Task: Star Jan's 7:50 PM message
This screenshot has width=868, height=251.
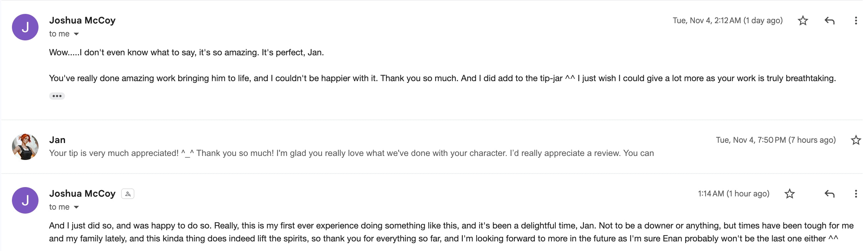Action: pyautogui.click(x=855, y=140)
